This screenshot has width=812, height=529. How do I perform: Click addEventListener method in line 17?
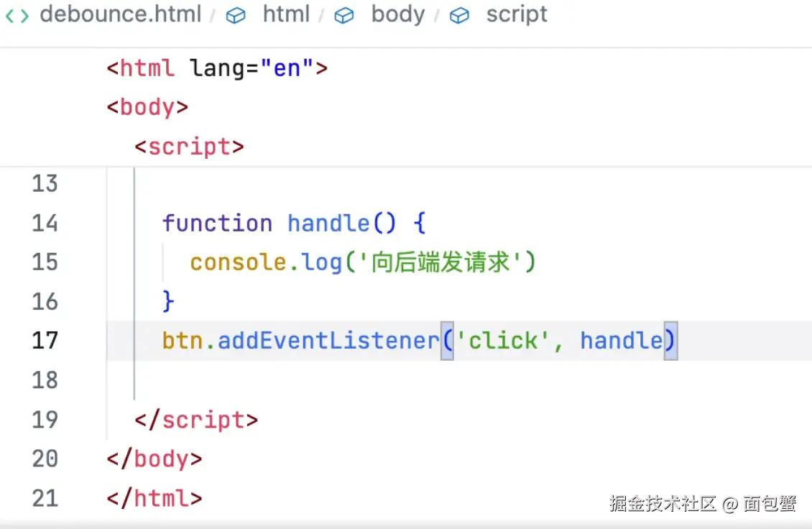[328, 340]
